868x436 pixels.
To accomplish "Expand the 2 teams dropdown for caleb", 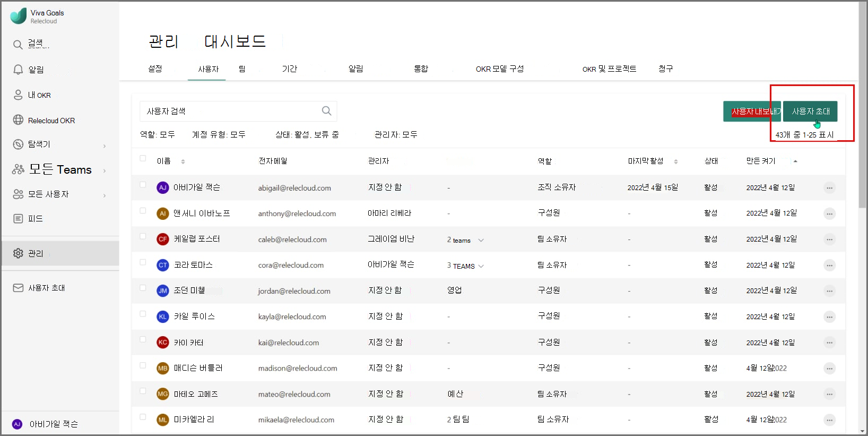I will pos(481,240).
